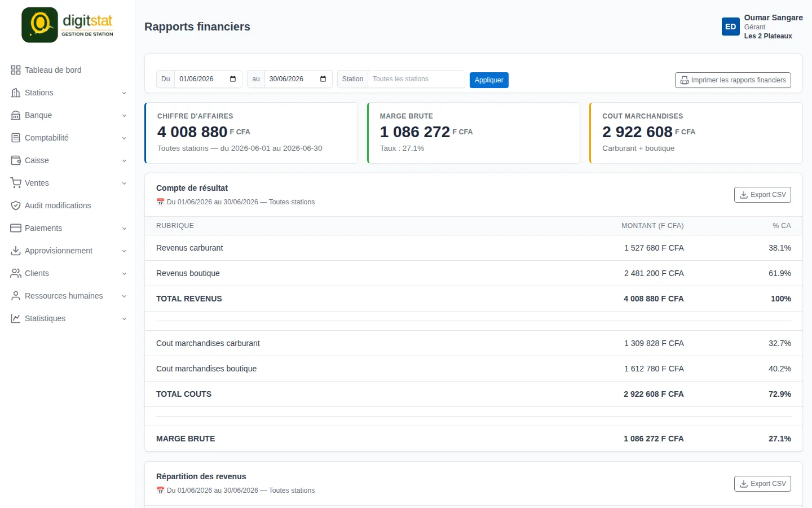Click the digitstat logo
The width and height of the screenshot is (812, 508).
point(68,25)
